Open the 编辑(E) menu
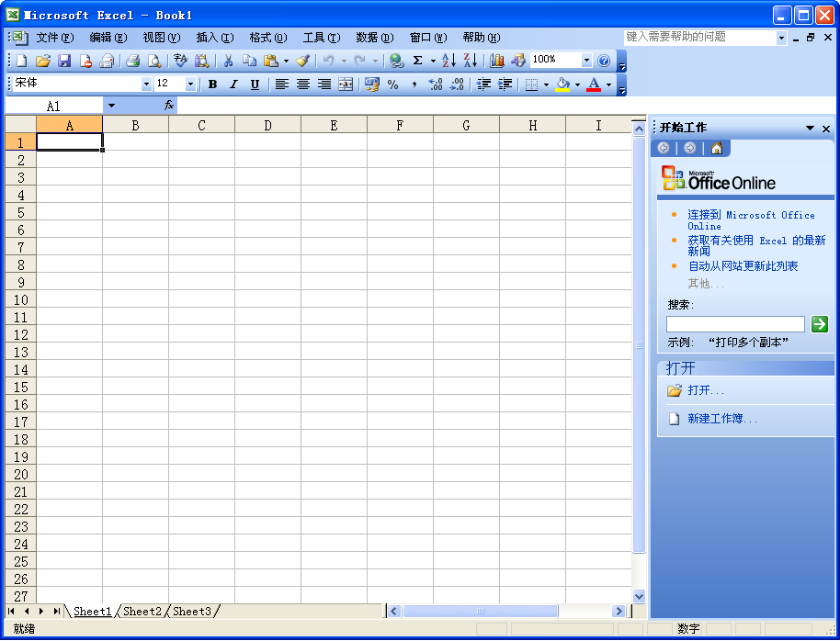The width and height of the screenshot is (840, 641). point(108,38)
